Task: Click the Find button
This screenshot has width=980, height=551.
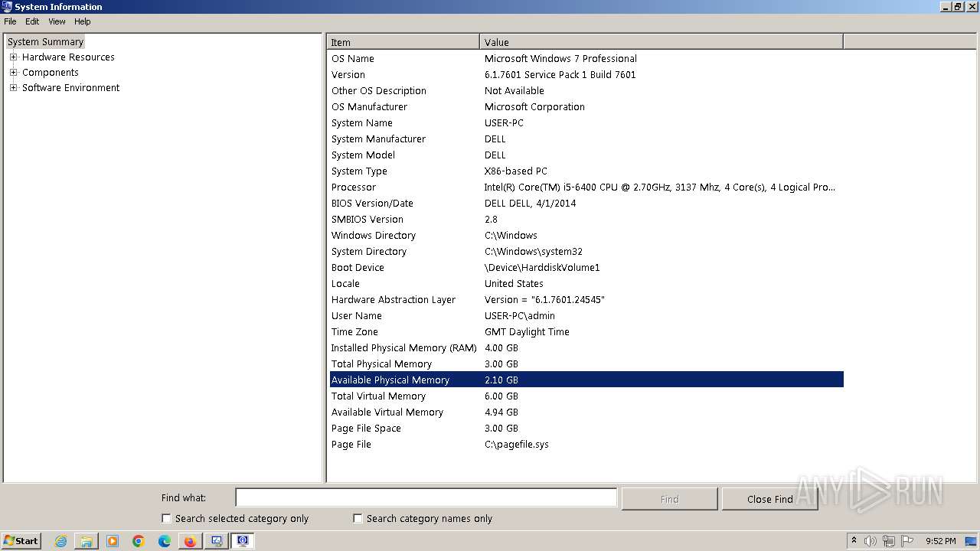Action: (669, 499)
